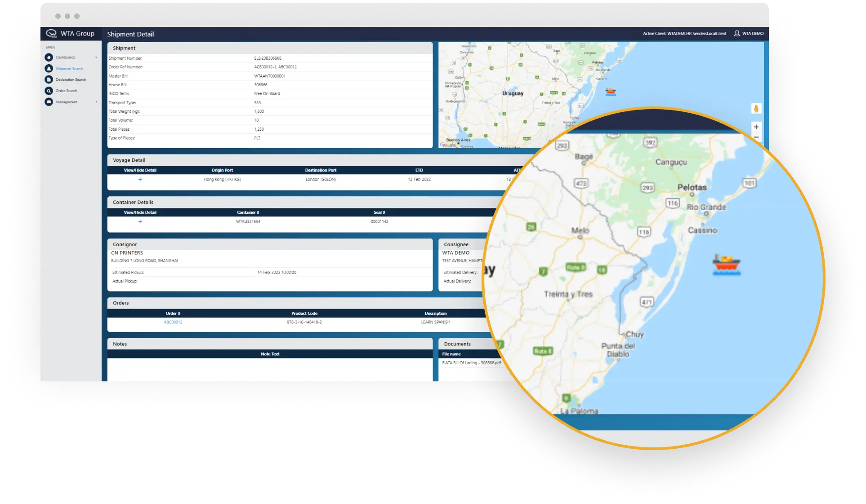Click the WTA Group logo icon
Screen dimensions: 866x504
51,34
